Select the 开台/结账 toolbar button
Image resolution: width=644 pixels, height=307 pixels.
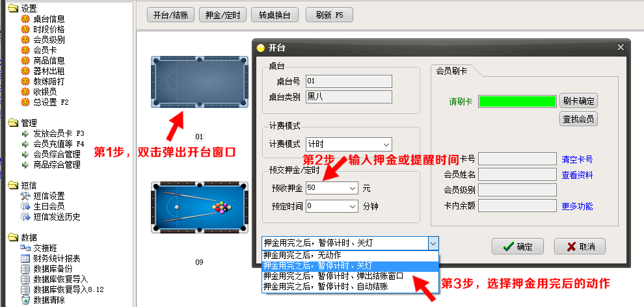(x=170, y=15)
